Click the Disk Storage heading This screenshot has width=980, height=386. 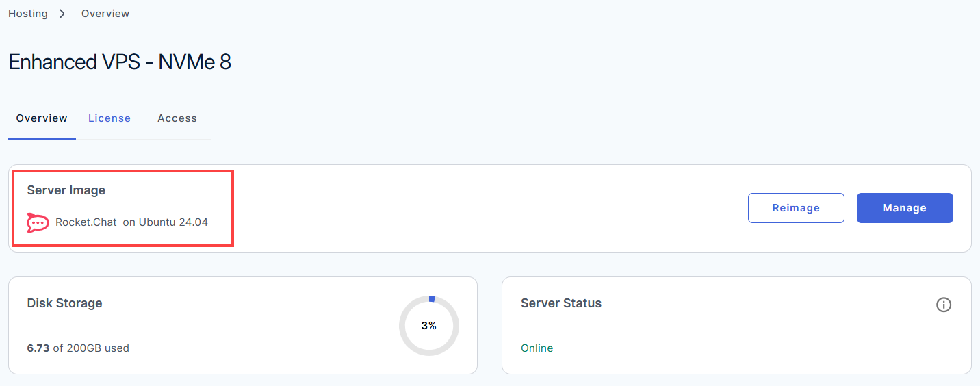(64, 303)
